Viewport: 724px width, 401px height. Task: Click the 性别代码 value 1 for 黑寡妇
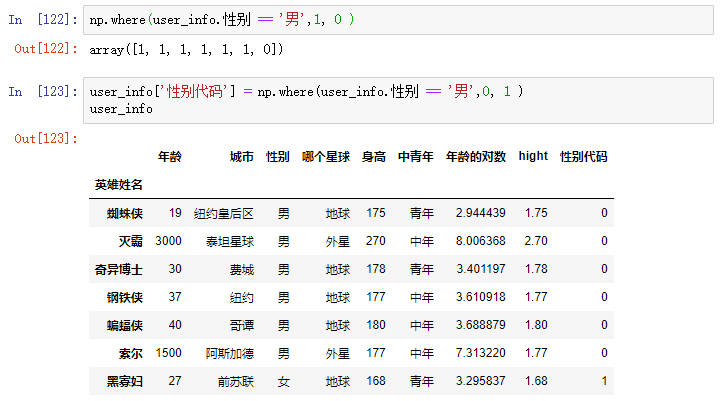click(x=604, y=381)
